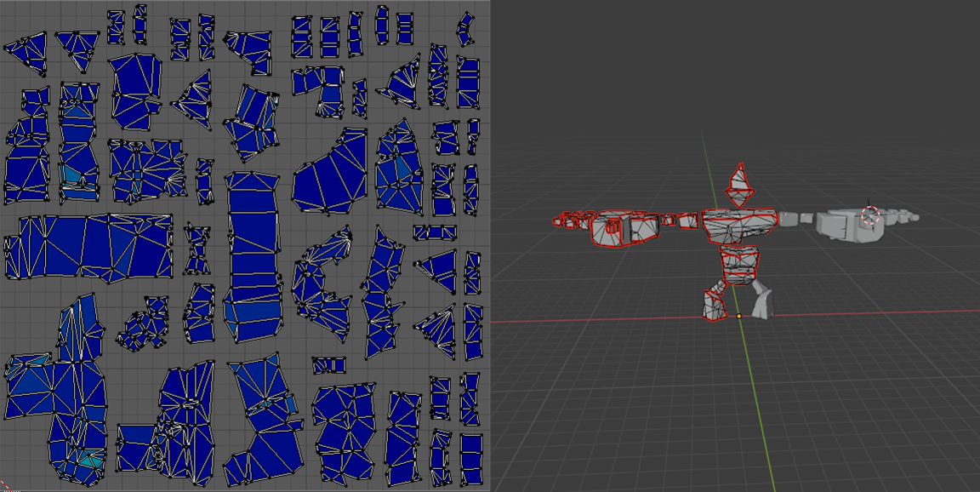This screenshot has height=492, width=980.
Task: Select the unselected gray leg of the model
Action: pyautogui.click(x=761, y=299)
